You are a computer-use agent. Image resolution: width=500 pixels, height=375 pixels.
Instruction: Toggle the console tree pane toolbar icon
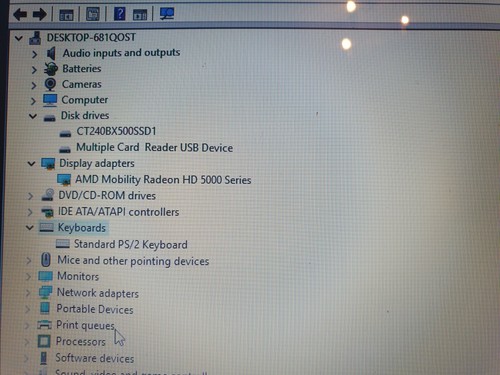(66, 15)
